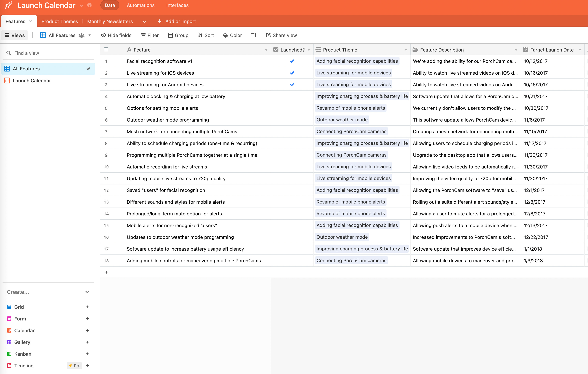Open the Filter options
The image size is (588, 374).
coord(149,35)
